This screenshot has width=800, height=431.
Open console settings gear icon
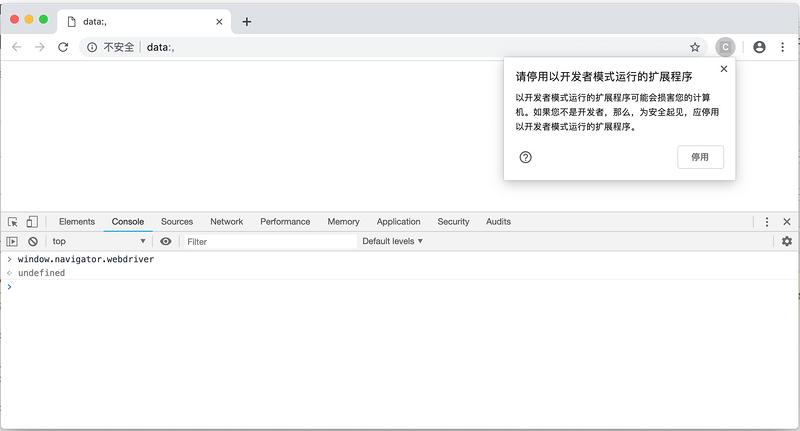787,241
